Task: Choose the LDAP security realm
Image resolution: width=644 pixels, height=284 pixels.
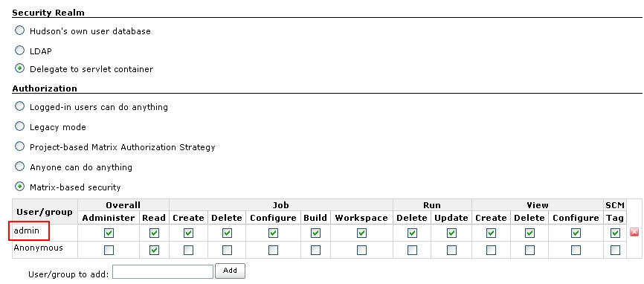Action: click(x=19, y=51)
